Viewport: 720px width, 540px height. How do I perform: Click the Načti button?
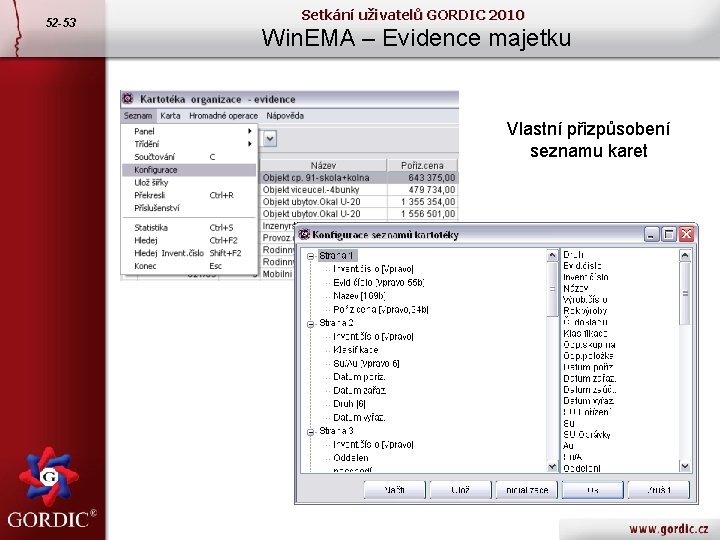pyautogui.click(x=394, y=490)
